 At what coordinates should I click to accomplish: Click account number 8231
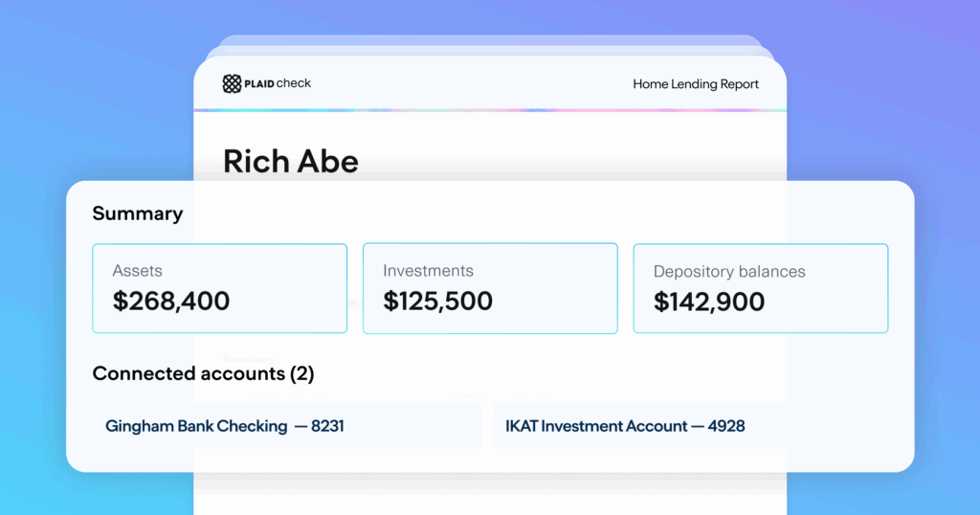coord(327,426)
